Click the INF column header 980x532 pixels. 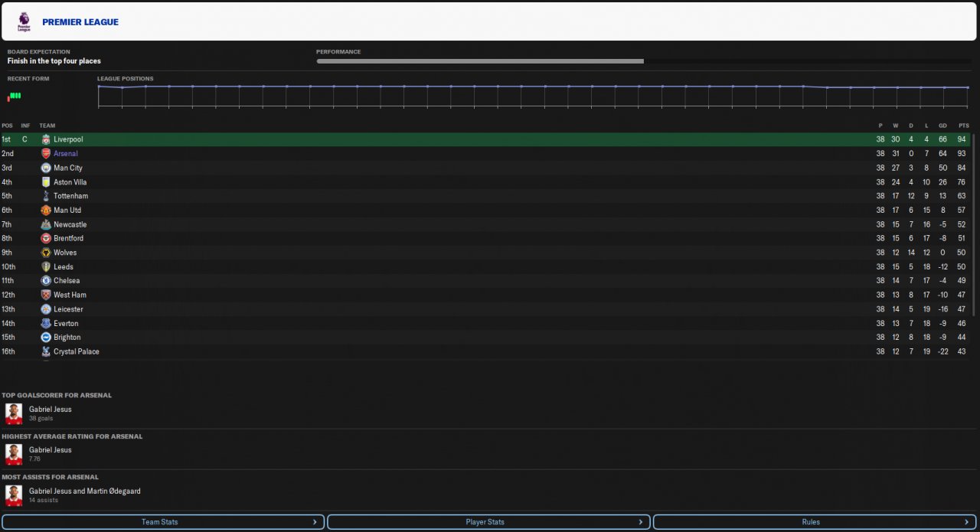tap(25, 126)
